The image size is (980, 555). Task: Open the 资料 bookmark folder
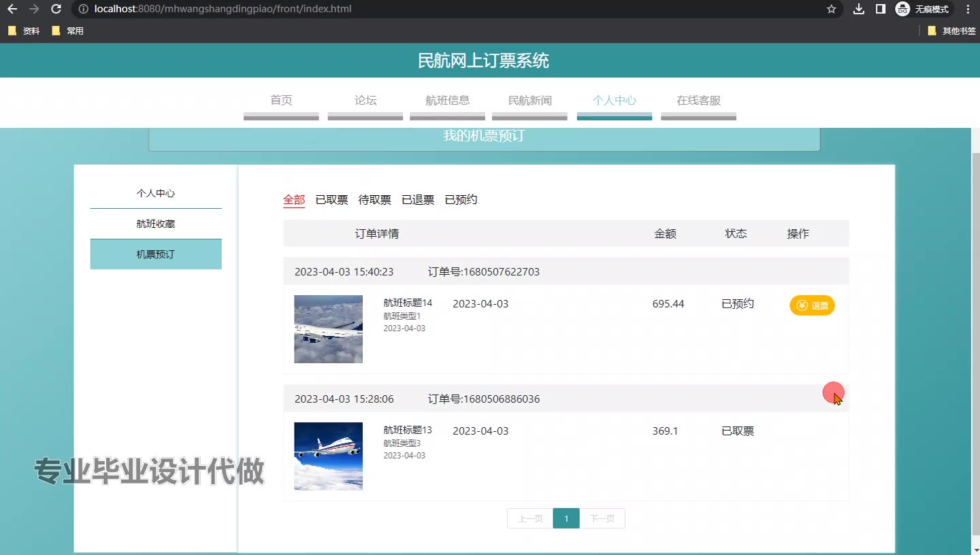[x=24, y=31]
